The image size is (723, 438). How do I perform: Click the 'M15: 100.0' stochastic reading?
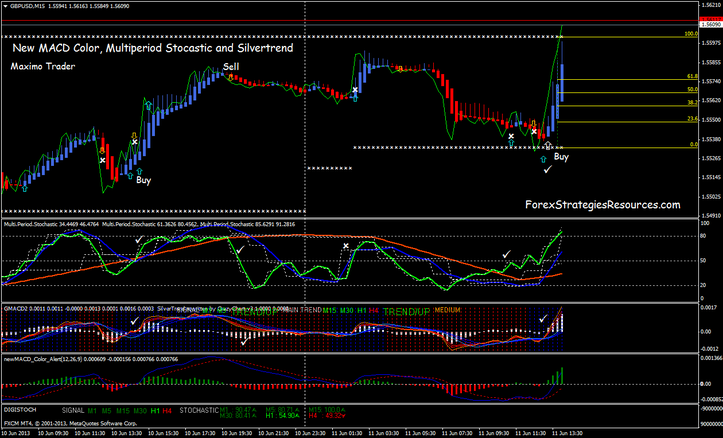(327, 409)
